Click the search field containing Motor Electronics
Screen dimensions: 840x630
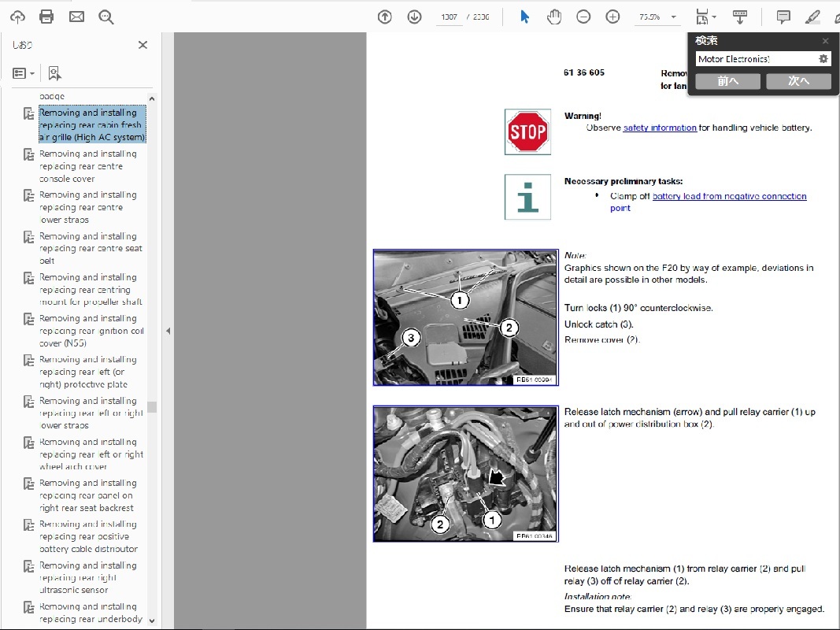pyautogui.click(x=756, y=59)
